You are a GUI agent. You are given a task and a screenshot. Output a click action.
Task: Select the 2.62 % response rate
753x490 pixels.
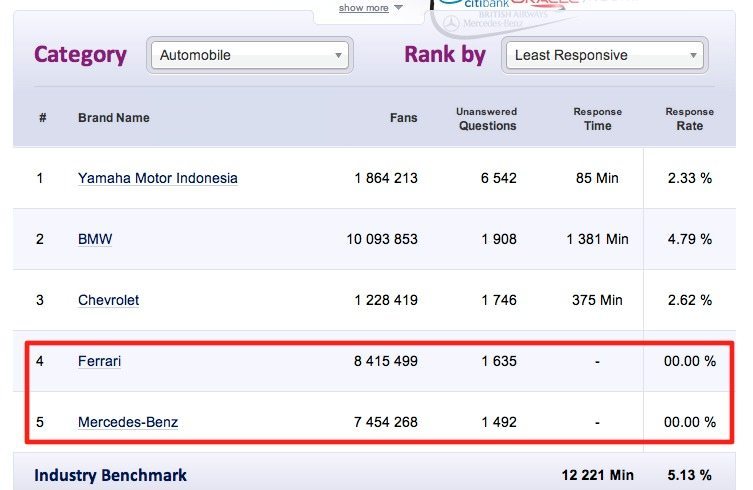(x=690, y=300)
